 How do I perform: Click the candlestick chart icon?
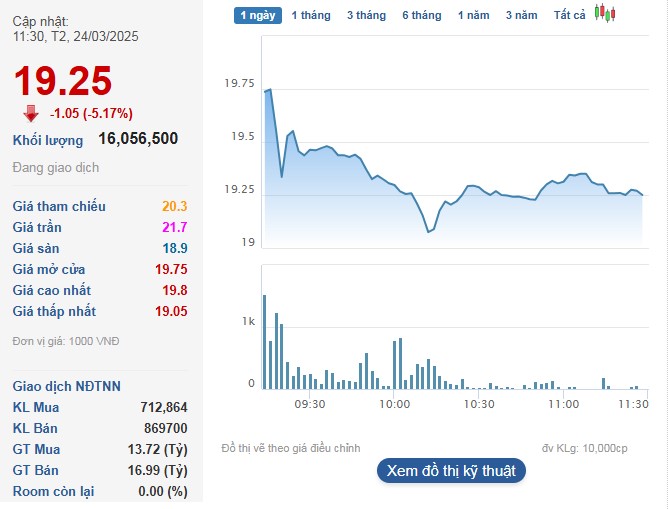click(x=605, y=14)
